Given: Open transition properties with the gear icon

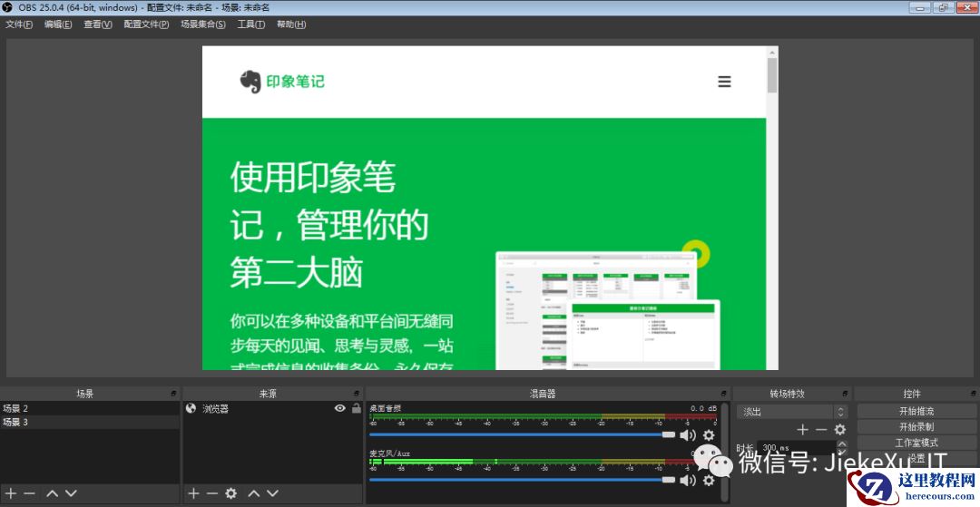Looking at the screenshot, I should 840,430.
